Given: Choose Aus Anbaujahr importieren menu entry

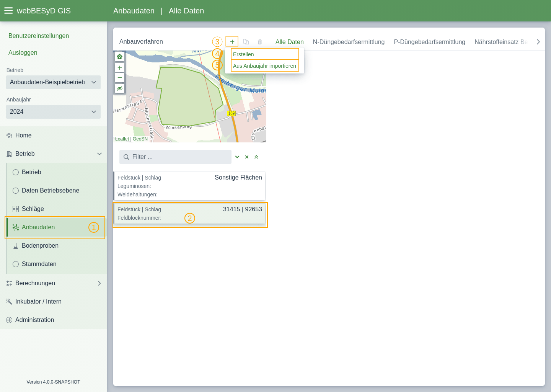Looking at the screenshot, I should point(265,66).
